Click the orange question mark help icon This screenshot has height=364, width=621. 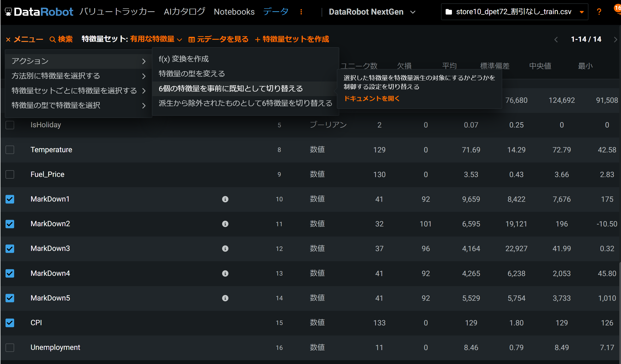click(599, 12)
